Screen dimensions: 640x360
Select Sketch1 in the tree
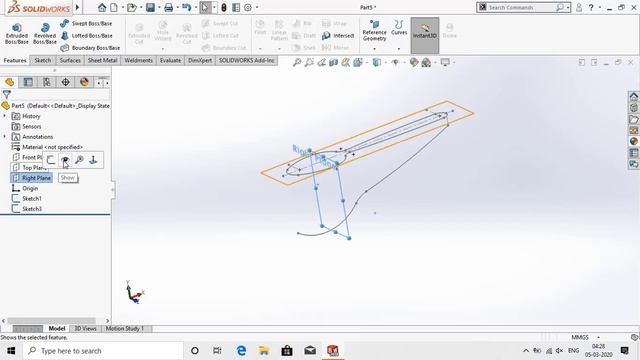point(27,198)
